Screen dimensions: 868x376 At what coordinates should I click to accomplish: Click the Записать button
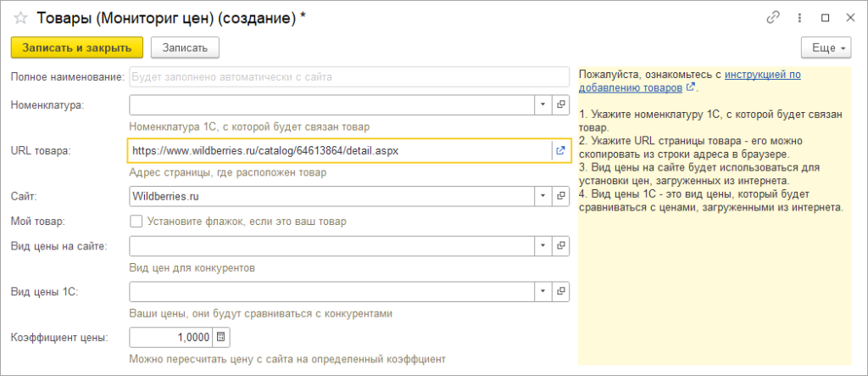click(185, 48)
